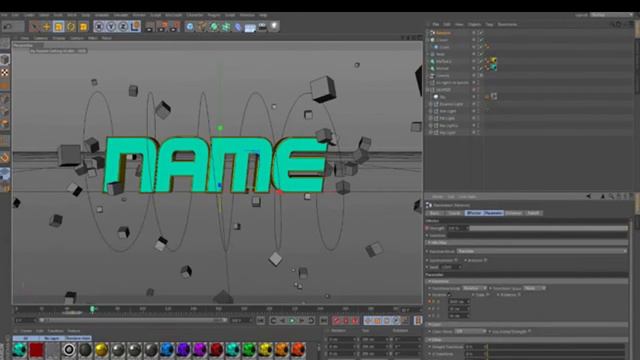Click the current frame marker on the timeline
This screenshot has height=360, width=640.
tap(92, 309)
